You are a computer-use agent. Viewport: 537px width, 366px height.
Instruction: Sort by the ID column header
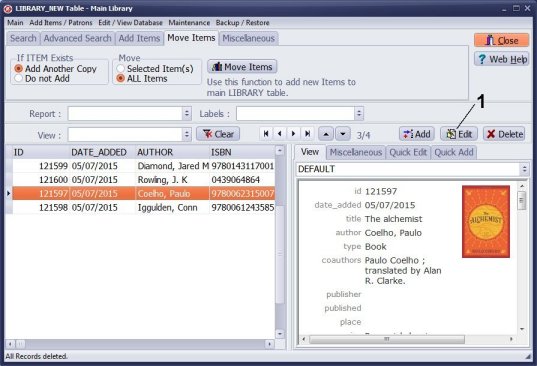point(41,152)
